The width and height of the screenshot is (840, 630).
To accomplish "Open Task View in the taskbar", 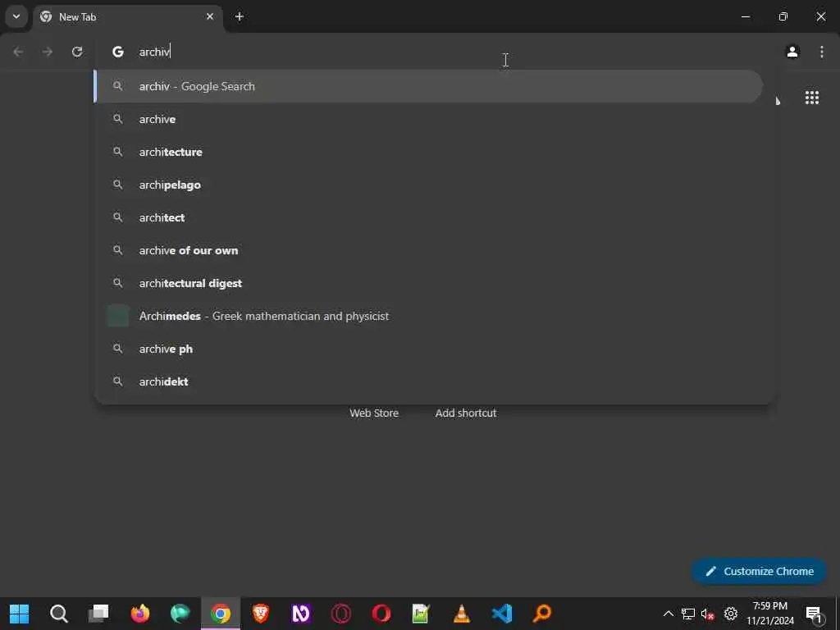I will 99,614.
